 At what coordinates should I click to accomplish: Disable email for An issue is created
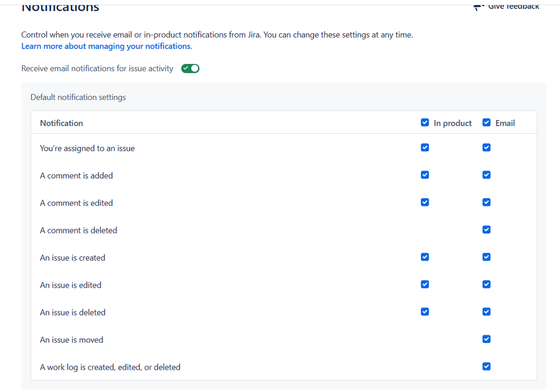486,257
